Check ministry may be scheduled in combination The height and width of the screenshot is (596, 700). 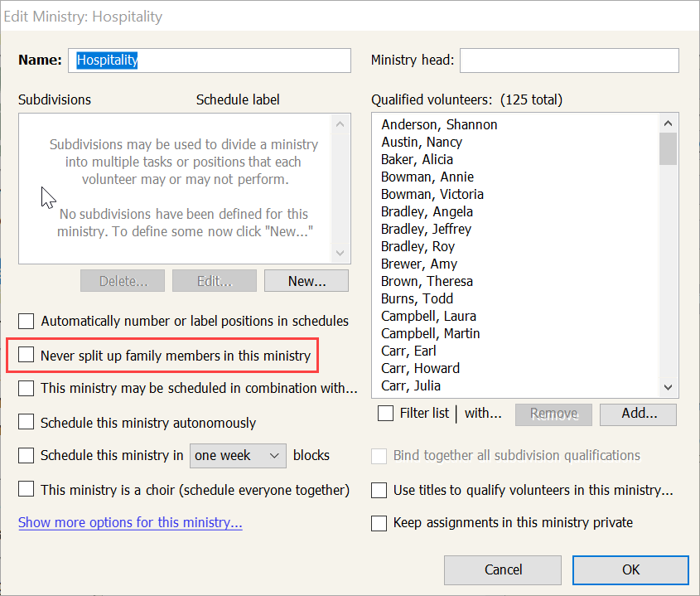[x=27, y=388]
